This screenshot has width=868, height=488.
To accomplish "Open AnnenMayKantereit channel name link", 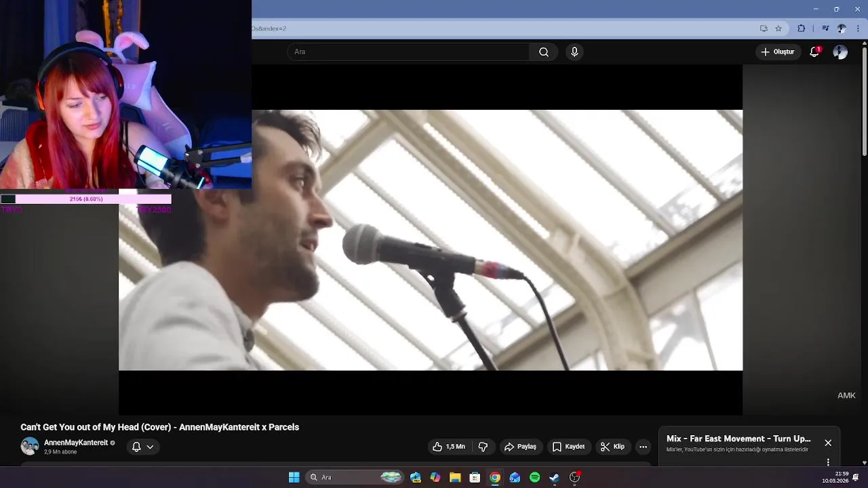I will [x=76, y=443].
